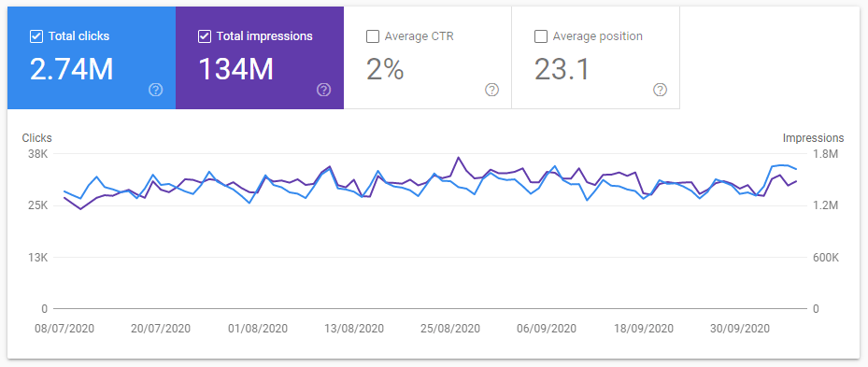The image size is (868, 367).
Task: Open help icon on Average position card
Action: [660, 90]
